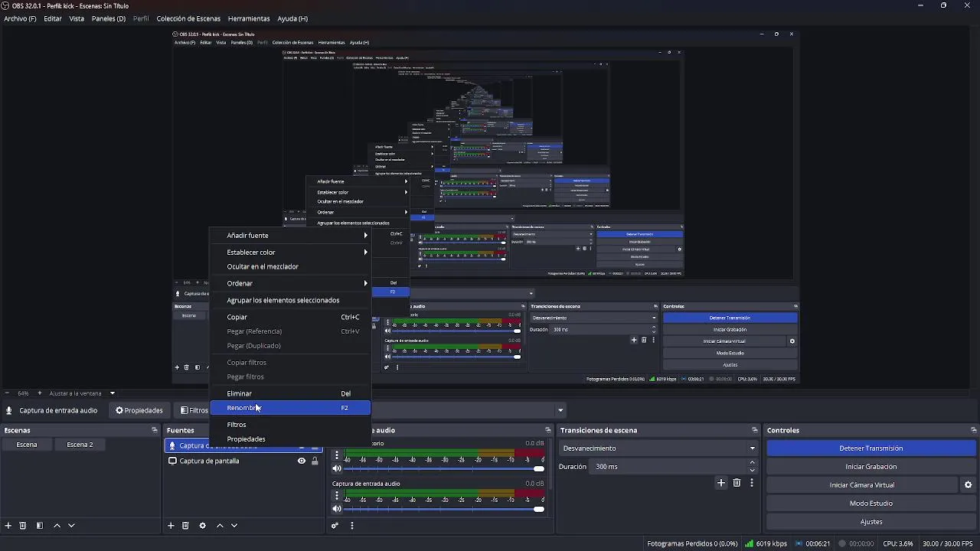Open advanced audio properties gears icon
Screen dimensions: 980x551
pyautogui.click(x=335, y=526)
